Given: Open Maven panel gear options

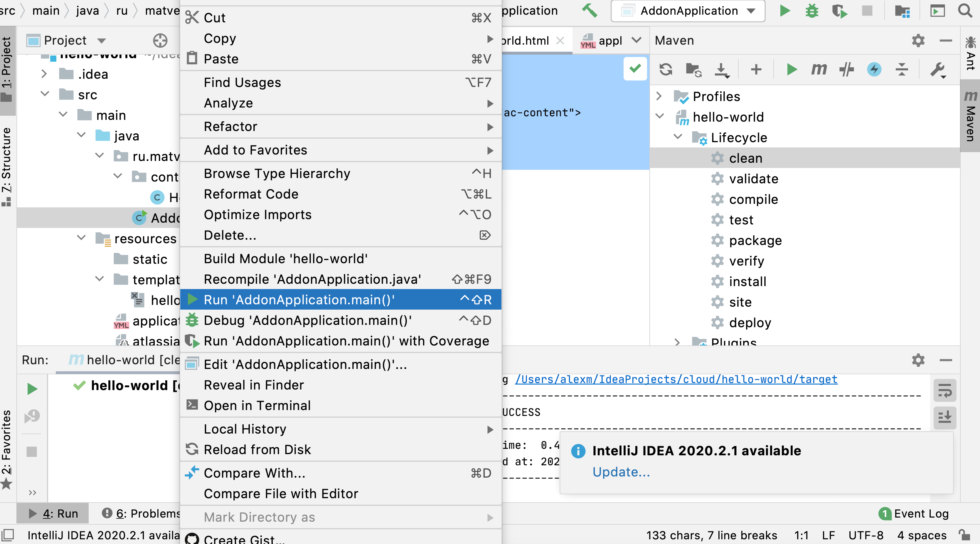Looking at the screenshot, I should coord(918,40).
